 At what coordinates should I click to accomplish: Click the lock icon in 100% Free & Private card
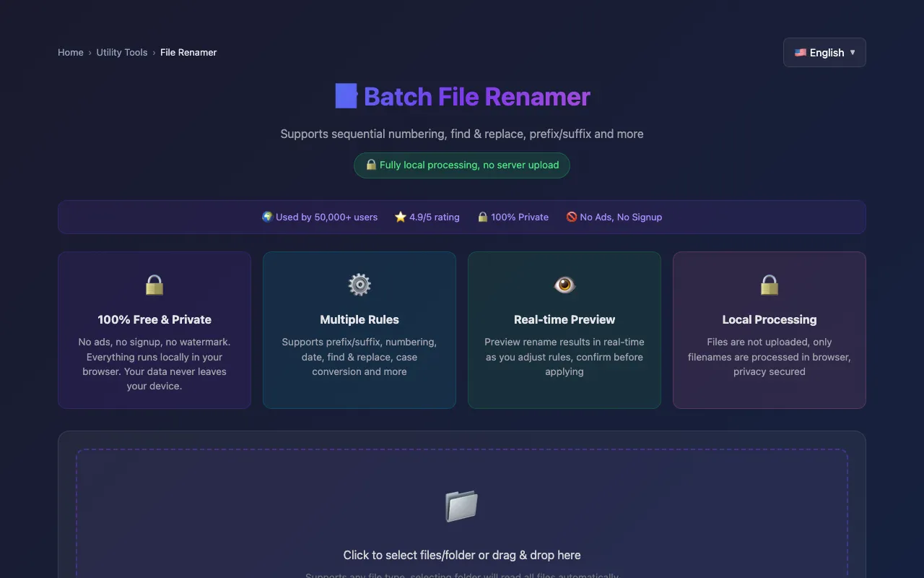[154, 285]
